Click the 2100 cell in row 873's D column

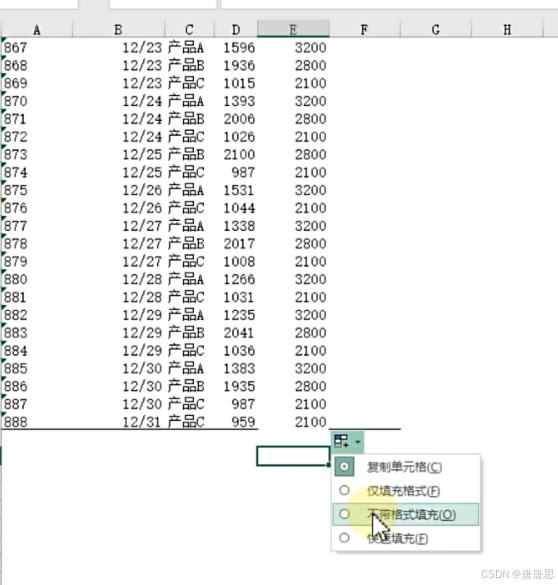pos(236,155)
